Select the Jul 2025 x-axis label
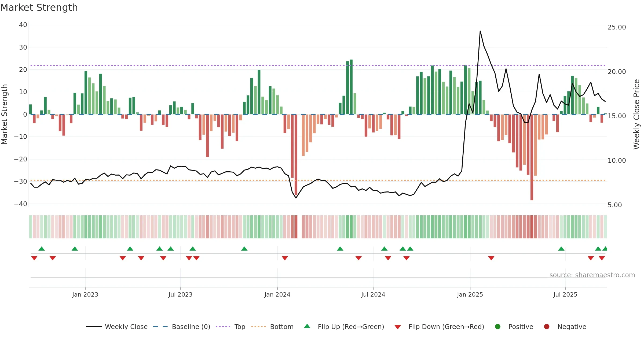The height and width of the screenshot is (362, 644). point(565,294)
